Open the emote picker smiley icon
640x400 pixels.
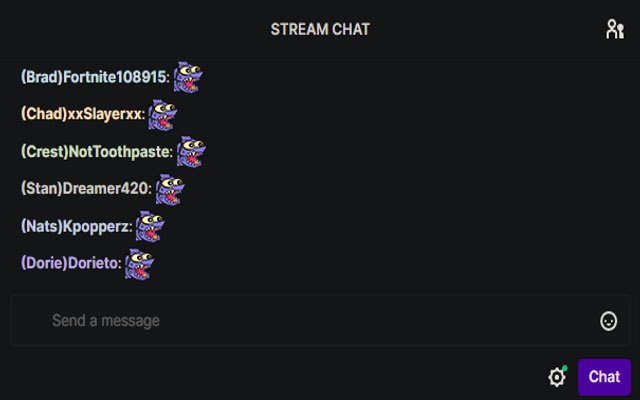[608, 321]
